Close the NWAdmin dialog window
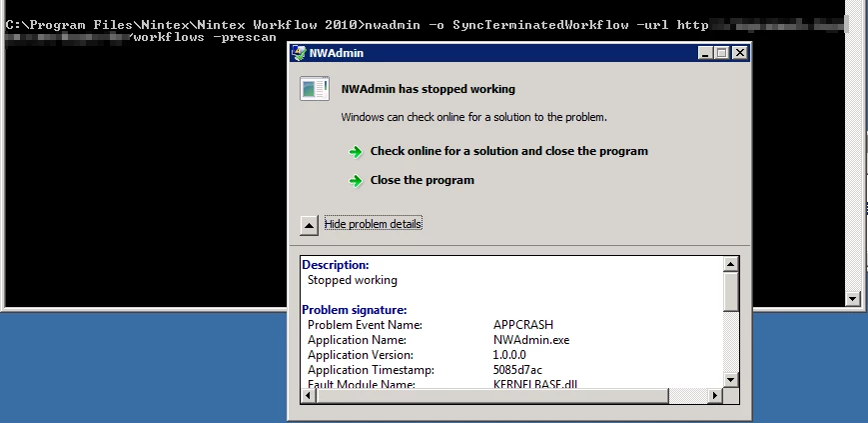The height and width of the screenshot is (423, 868). click(x=739, y=53)
